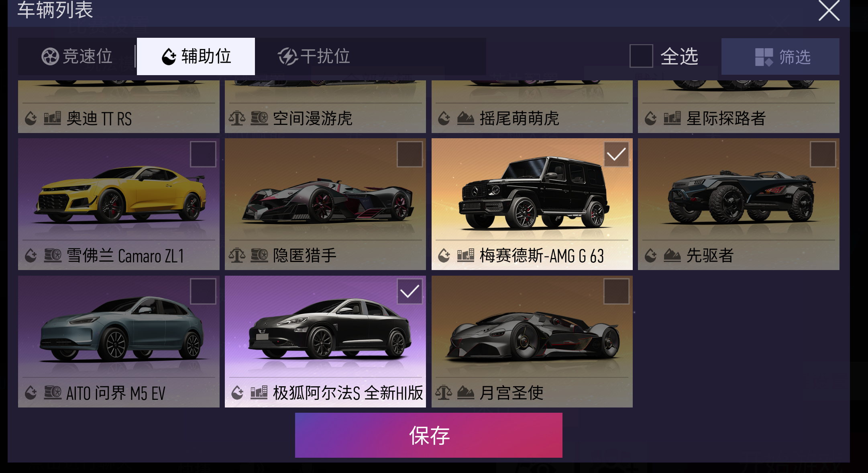Uncheck the 梅赛德斯-AMG G 63 checkbox
The image size is (868, 473).
[616, 154]
